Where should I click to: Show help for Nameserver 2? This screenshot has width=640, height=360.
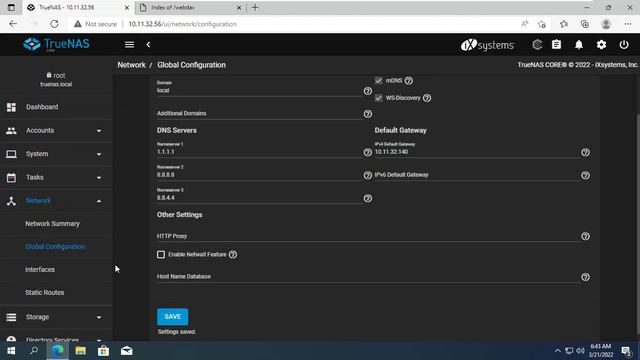point(368,175)
